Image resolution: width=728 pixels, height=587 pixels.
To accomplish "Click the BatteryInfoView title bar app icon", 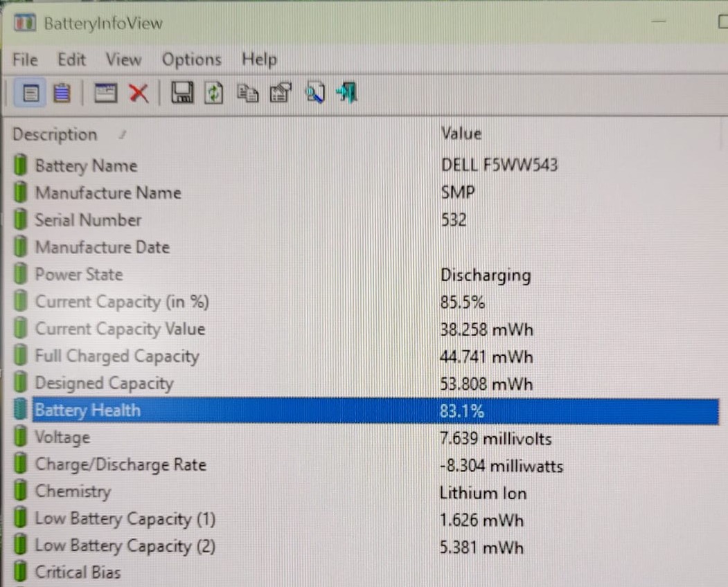I will click(25, 22).
